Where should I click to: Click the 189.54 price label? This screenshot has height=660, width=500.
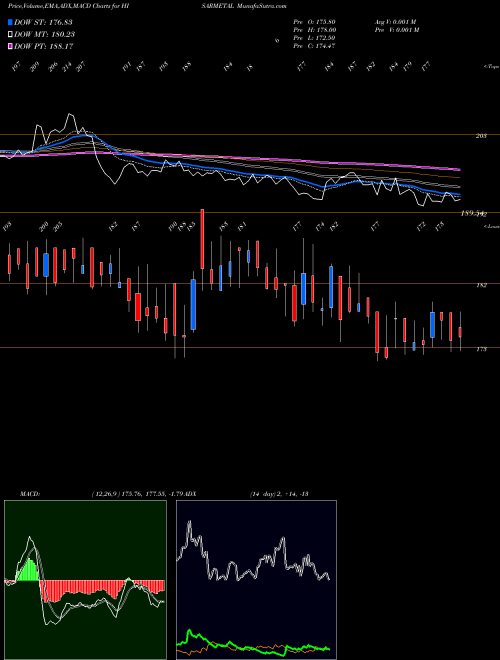[472, 214]
